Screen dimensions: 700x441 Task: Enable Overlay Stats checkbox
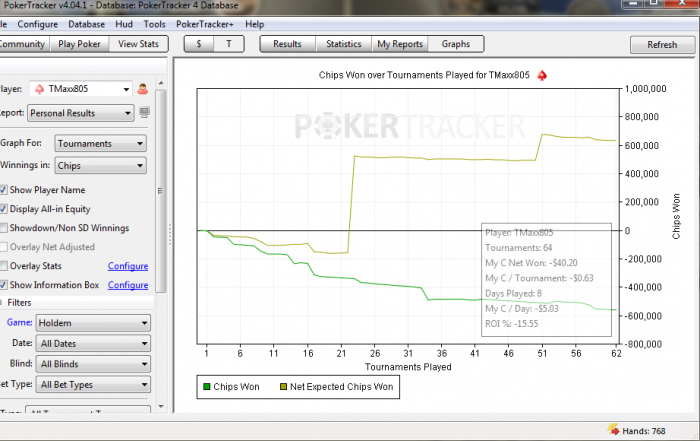(x=3, y=266)
